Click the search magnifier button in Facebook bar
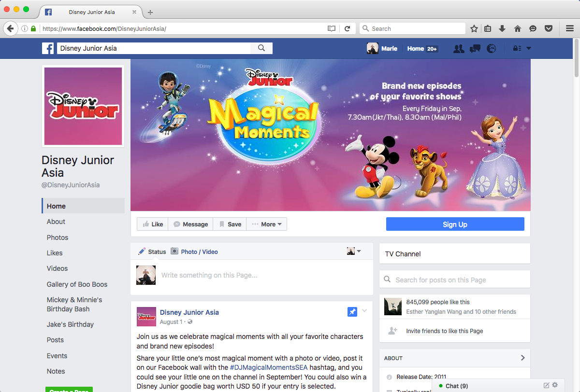 [261, 48]
